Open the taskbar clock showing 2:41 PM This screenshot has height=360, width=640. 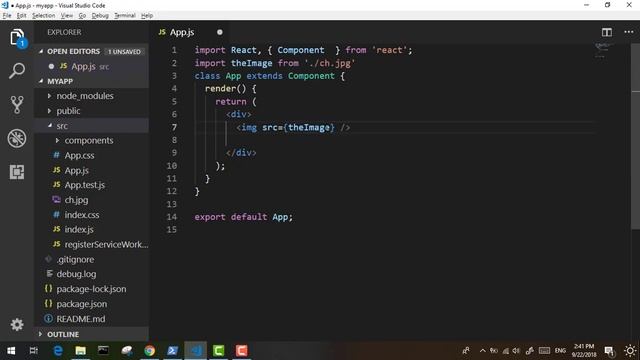click(584, 351)
